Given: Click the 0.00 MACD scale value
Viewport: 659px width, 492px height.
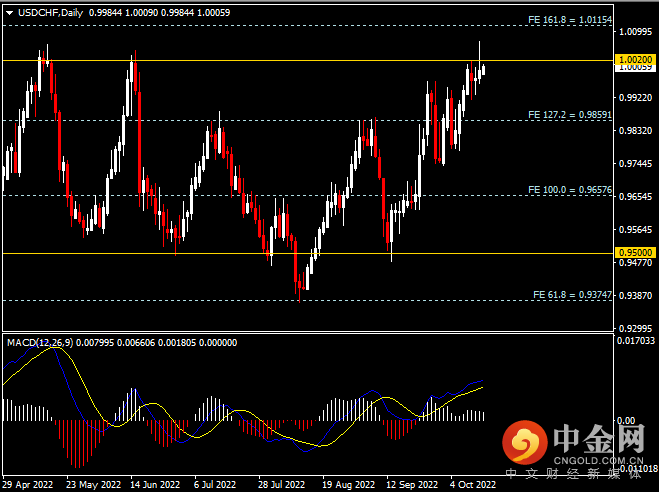Looking at the screenshot, I should [x=626, y=421].
